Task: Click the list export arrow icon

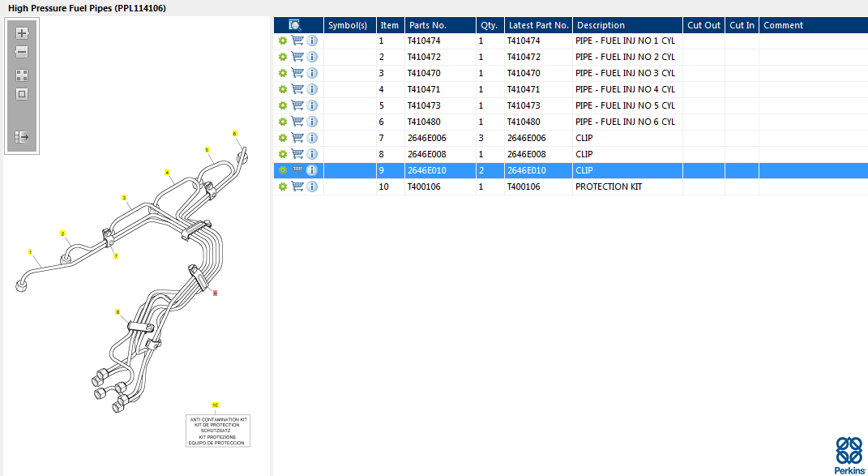Action: pyautogui.click(x=22, y=137)
